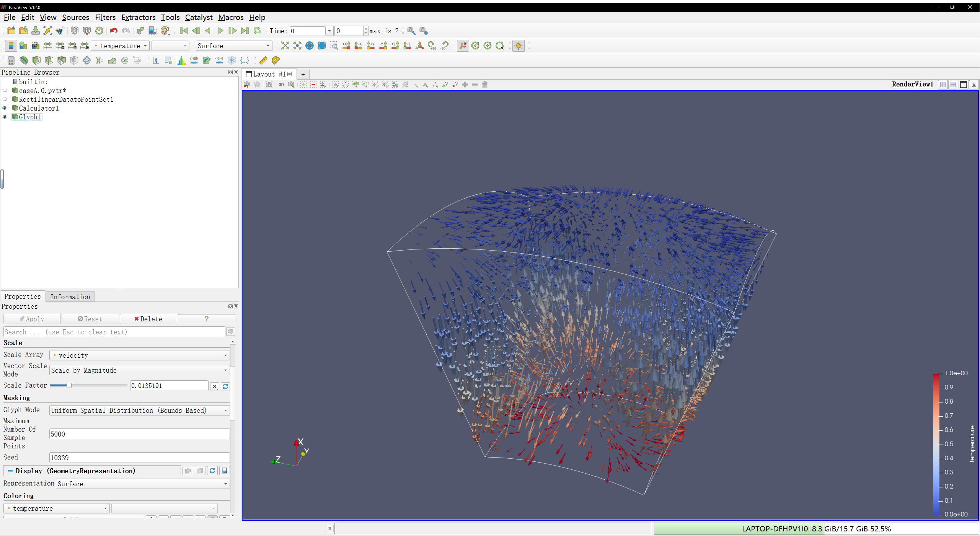
Task: Open the Glyph Mode dropdown
Action: click(140, 411)
